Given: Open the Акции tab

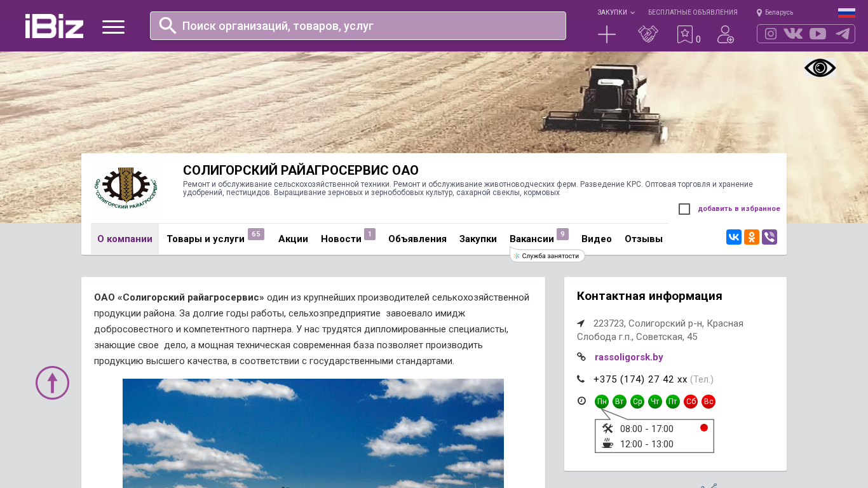Looking at the screenshot, I should pos(293,239).
